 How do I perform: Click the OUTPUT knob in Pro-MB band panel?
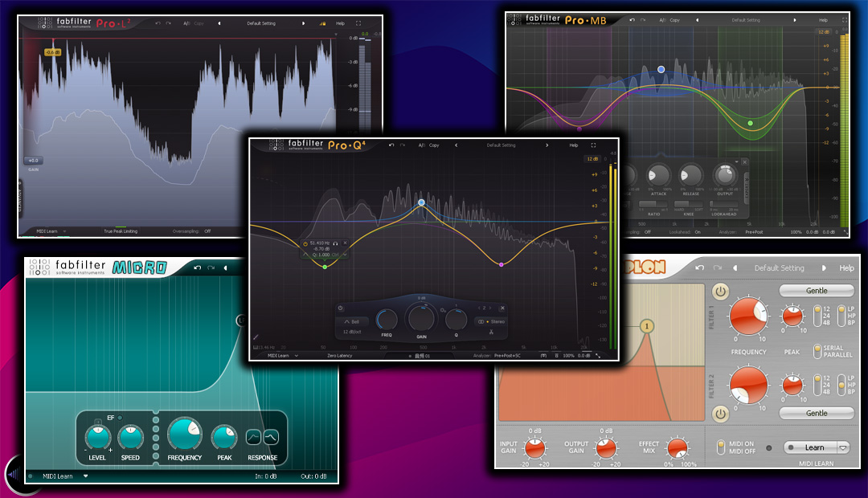coord(725,175)
